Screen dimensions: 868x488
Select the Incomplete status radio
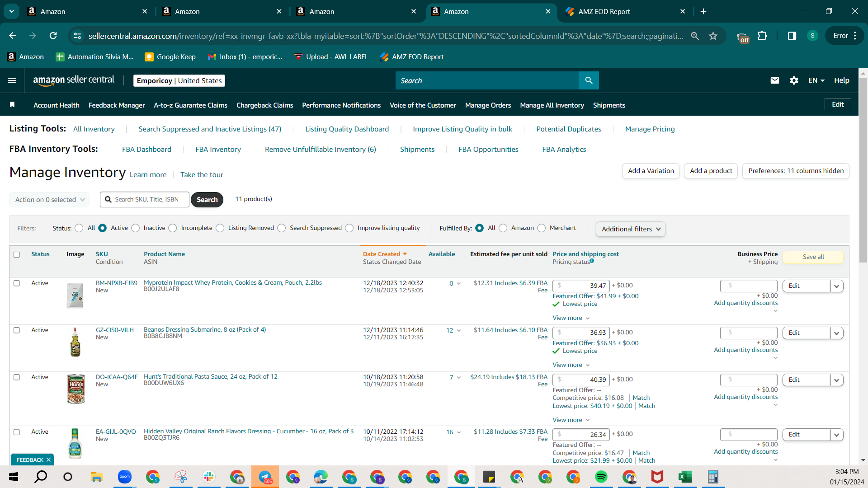[173, 228]
